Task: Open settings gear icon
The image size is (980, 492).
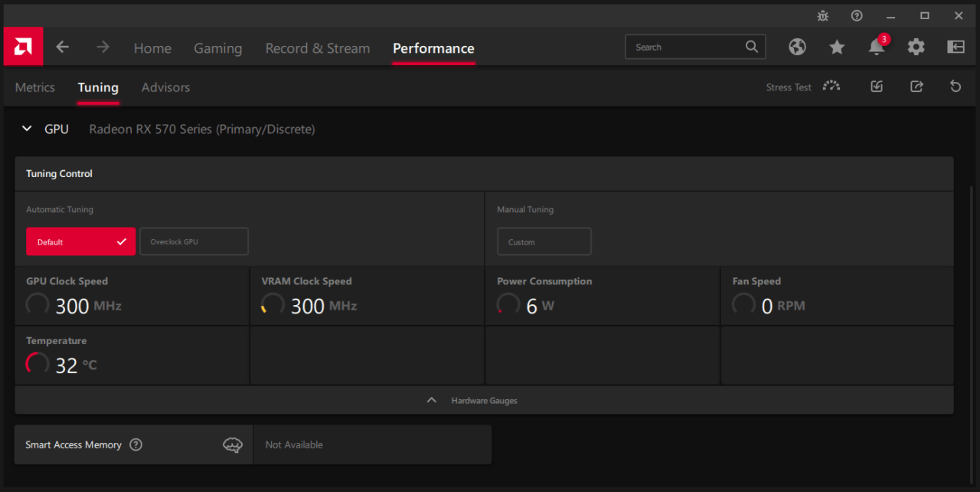Action: click(x=916, y=48)
